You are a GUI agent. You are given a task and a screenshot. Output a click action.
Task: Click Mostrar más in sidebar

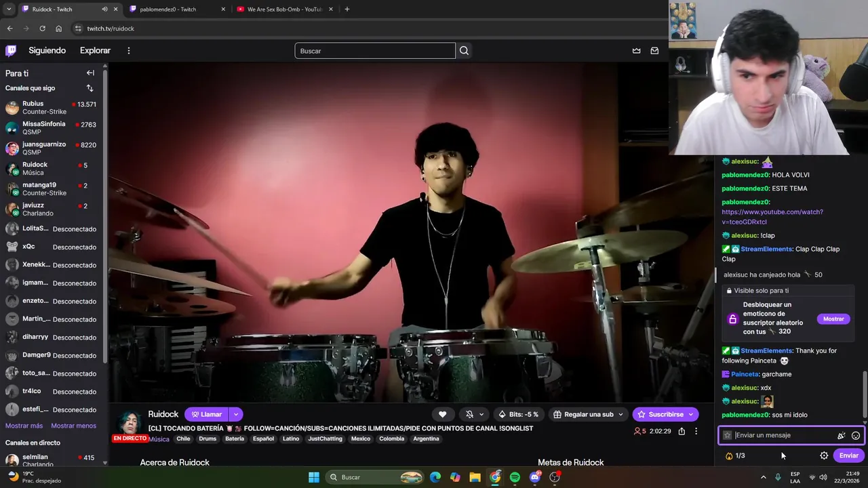pyautogui.click(x=24, y=426)
